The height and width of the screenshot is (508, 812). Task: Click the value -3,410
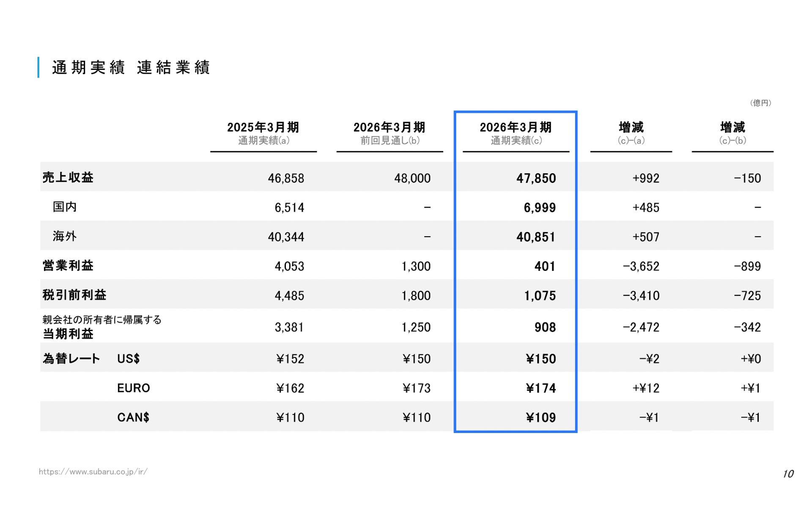click(x=641, y=295)
